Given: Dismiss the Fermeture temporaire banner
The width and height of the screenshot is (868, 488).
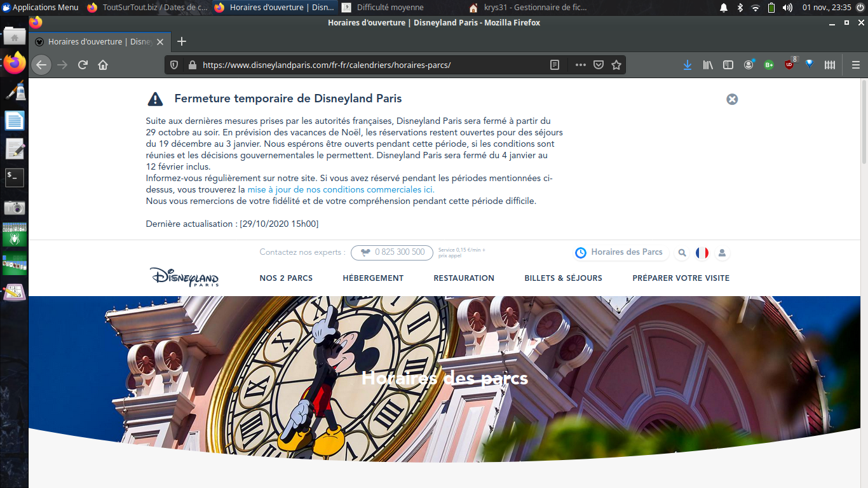Looking at the screenshot, I should 732,99.
